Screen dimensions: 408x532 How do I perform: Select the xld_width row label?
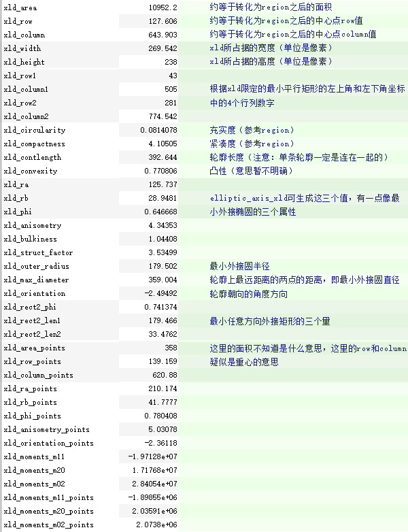tap(22, 48)
